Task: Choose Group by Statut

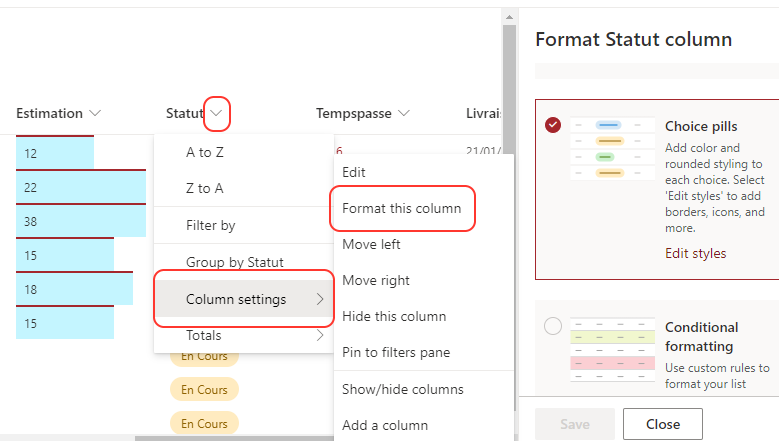Action: pos(235,262)
